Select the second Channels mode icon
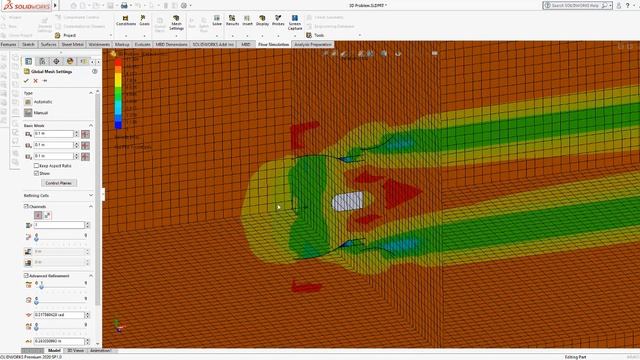The width and height of the screenshot is (640, 360). coord(47,215)
